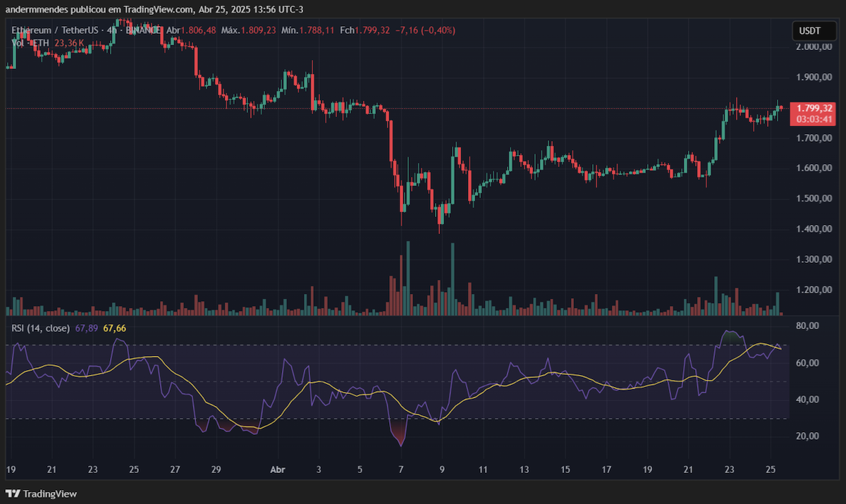Click the '11' date on time axis
This screenshot has width=846, height=504.
[x=483, y=469]
